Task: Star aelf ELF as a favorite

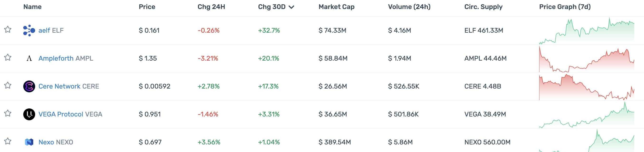Action: pyautogui.click(x=8, y=29)
